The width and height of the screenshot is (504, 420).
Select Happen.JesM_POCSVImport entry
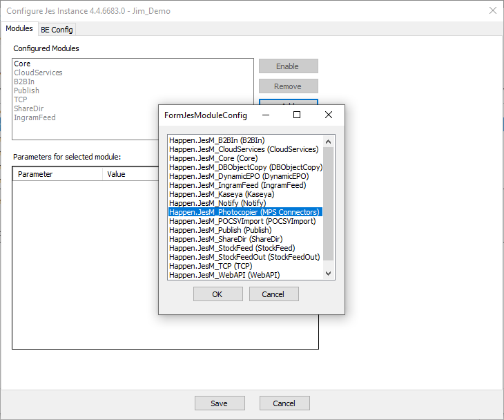(242, 221)
